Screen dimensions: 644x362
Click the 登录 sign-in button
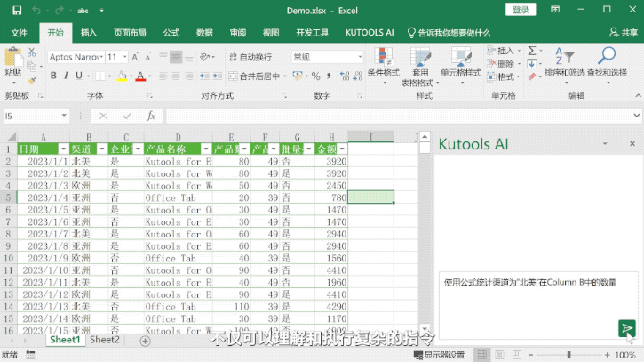point(521,10)
